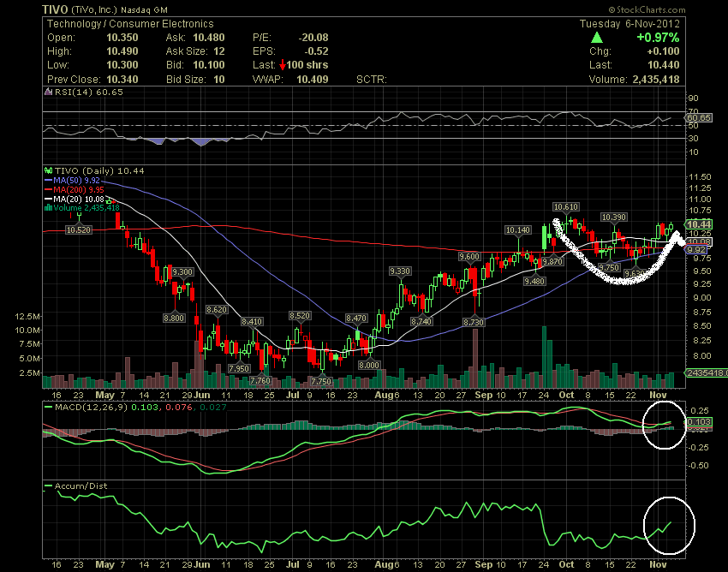Click 'Technology / Consumer Electronics' sector text
Viewport: 728px width, 572px height.
tap(130, 24)
